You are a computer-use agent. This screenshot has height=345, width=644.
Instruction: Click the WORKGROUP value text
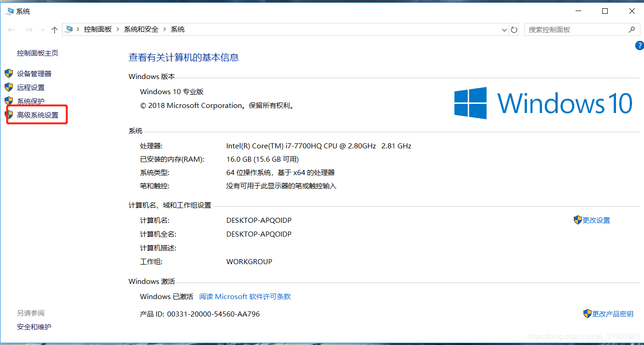249,261
